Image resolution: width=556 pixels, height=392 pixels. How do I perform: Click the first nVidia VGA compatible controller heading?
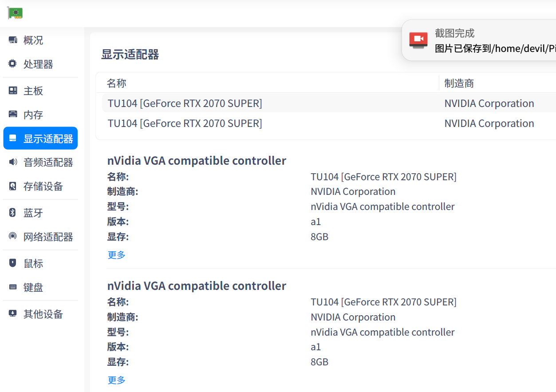(197, 160)
